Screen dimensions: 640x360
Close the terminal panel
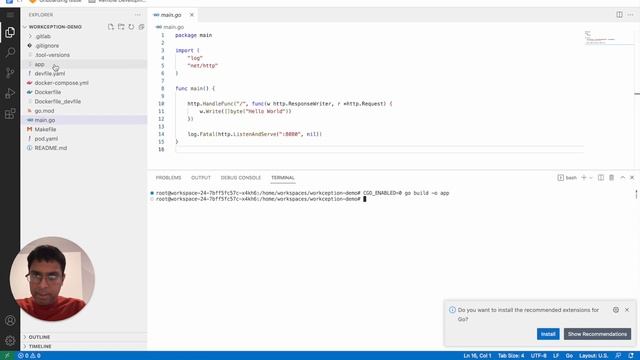632,178
